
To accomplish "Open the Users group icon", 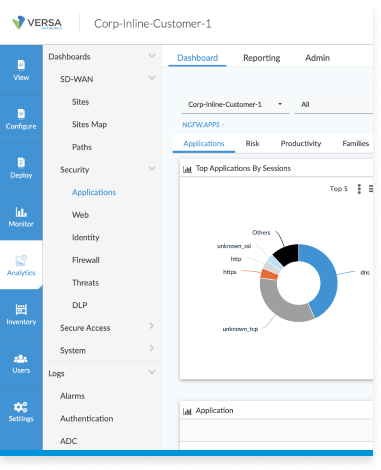I will [x=21, y=359].
